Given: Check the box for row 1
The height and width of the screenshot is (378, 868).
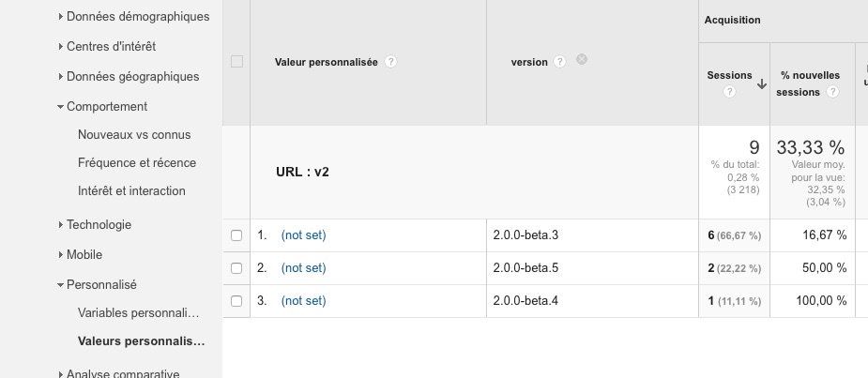Looking at the screenshot, I should point(236,235).
